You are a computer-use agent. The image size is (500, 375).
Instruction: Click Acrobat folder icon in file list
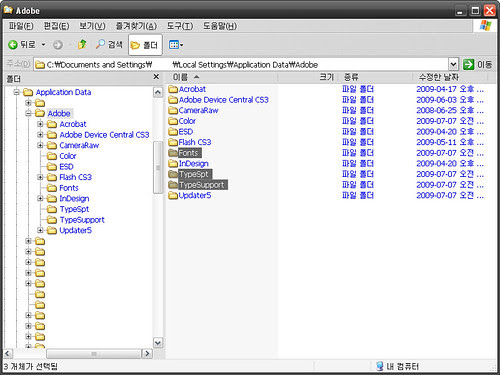tap(173, 89)
